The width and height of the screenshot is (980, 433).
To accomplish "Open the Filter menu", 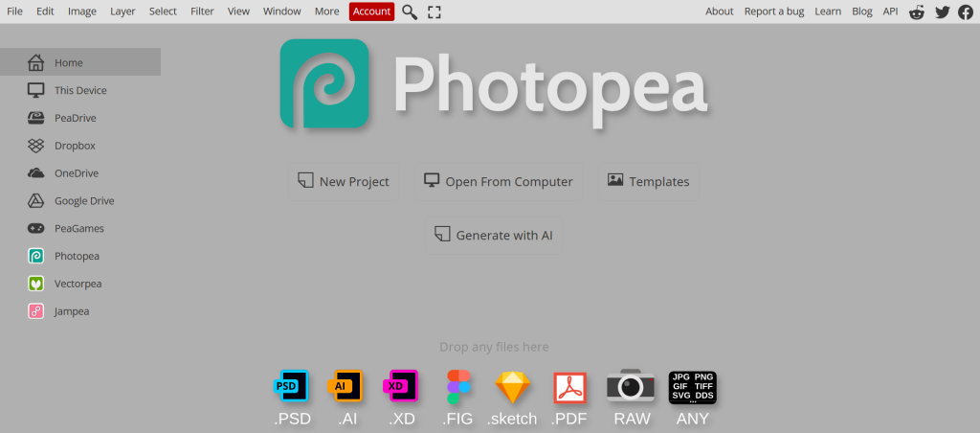I will tap(202, 11).
